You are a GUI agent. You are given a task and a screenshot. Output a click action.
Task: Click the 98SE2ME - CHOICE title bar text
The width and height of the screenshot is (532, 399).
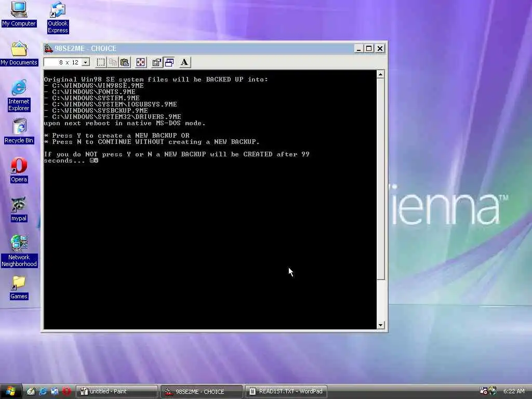pyautogui.click(x=86, y=48)
